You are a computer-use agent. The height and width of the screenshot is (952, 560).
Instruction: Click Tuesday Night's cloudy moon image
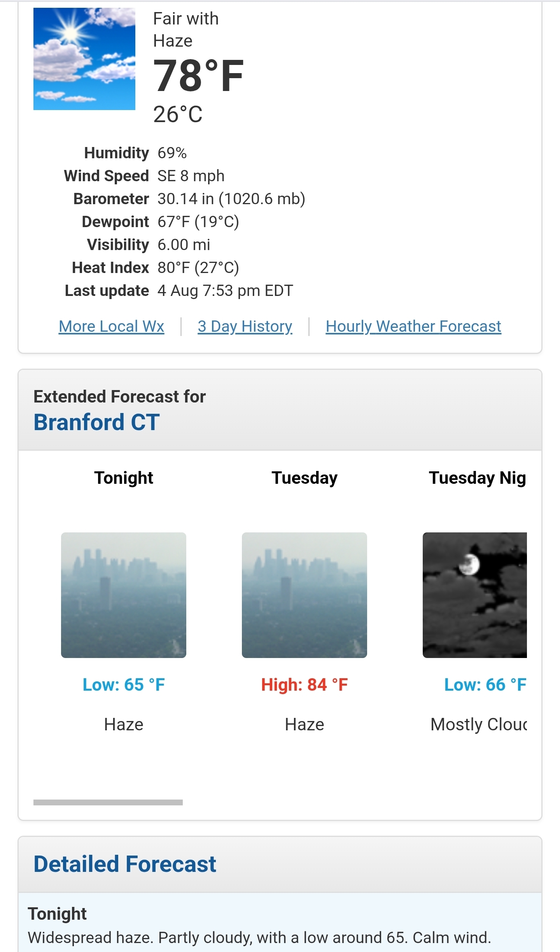coord(475,595)
